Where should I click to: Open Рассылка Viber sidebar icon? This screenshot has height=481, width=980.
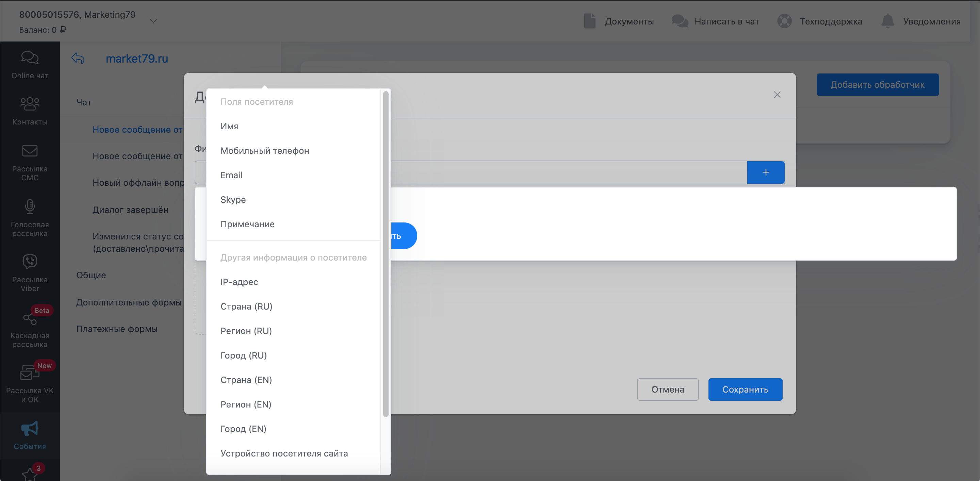[x=30, y=262]
